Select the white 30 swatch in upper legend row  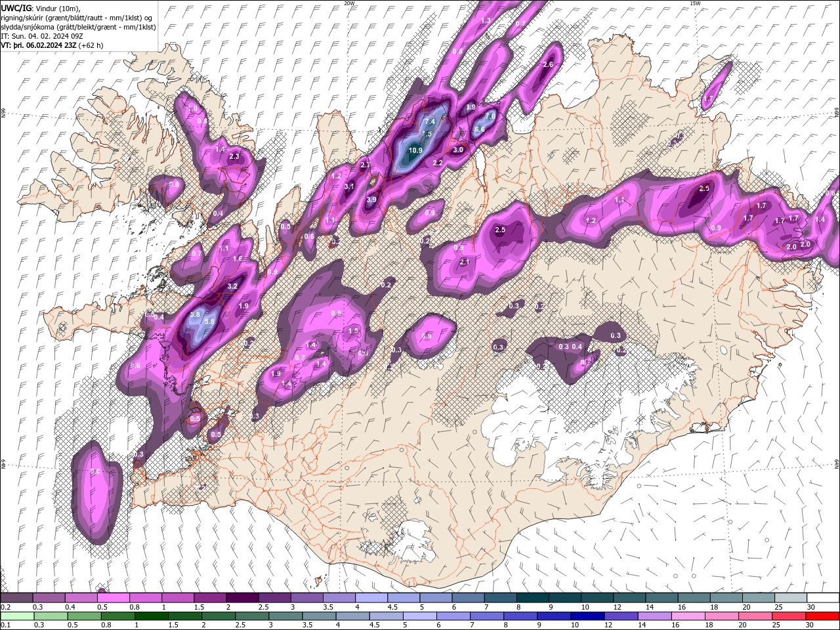[x=823, y=598]
